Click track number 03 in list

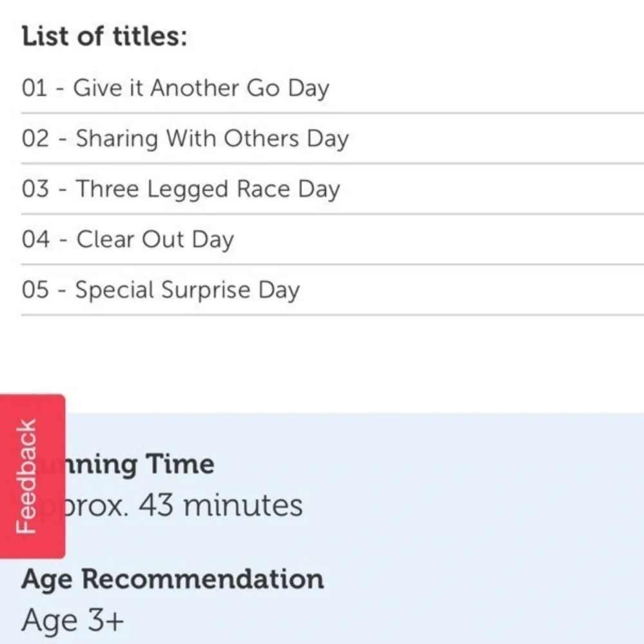(35, 189)
